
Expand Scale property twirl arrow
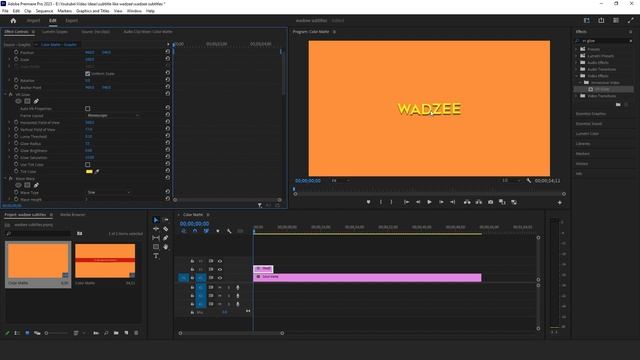(10, 59)
